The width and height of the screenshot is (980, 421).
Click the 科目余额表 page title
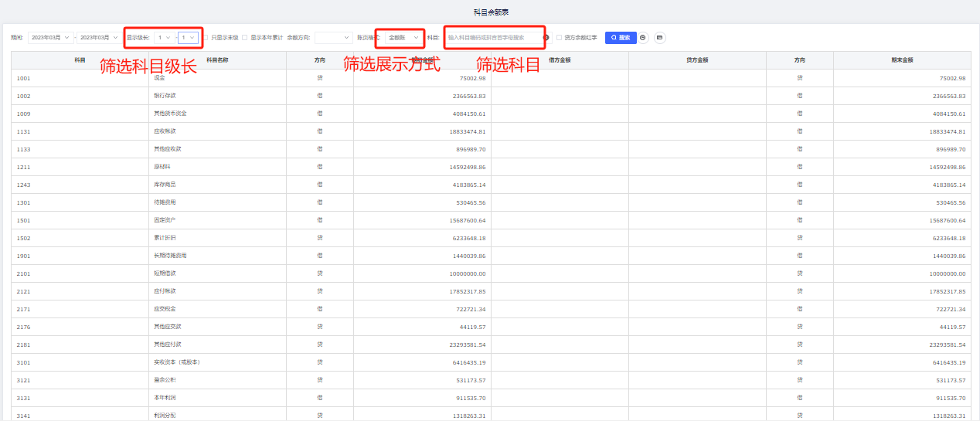coord(491,12)
